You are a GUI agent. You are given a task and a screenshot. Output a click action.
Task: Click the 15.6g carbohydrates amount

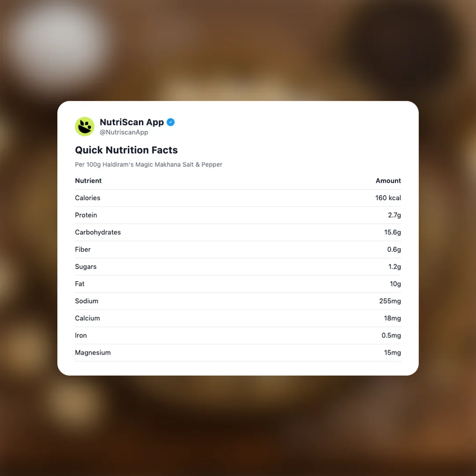[x=392, y=232]
